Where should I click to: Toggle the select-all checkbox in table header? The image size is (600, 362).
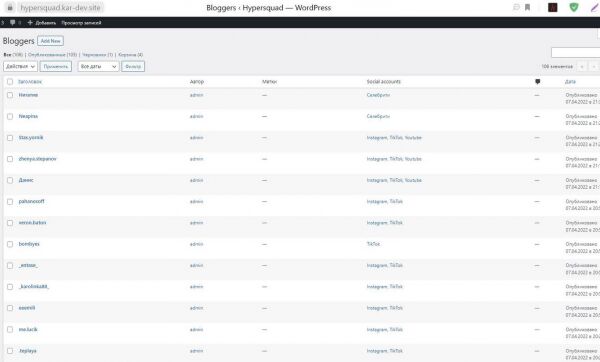pyautogui.click(x=10, y=82)
